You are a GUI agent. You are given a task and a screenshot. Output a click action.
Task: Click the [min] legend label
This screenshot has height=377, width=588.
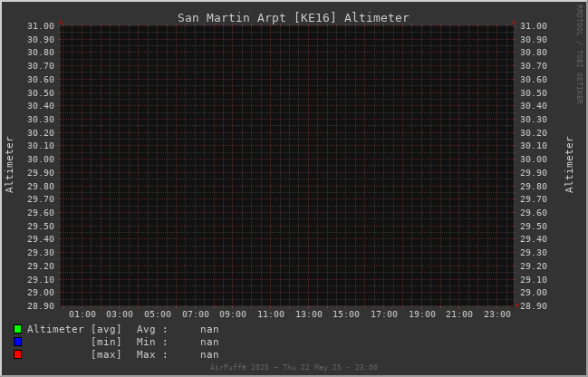[106, 343]
